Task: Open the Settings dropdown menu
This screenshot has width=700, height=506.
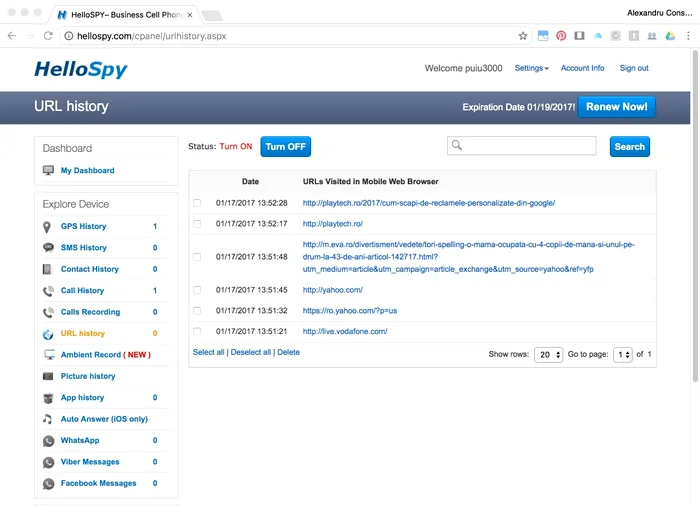Action: tap(531, 68)
